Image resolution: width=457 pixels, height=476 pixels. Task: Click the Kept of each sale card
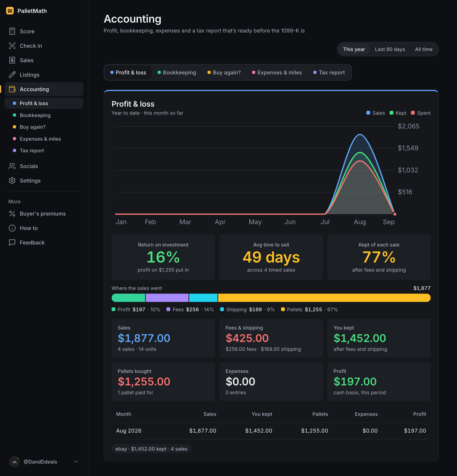(379, 257)
